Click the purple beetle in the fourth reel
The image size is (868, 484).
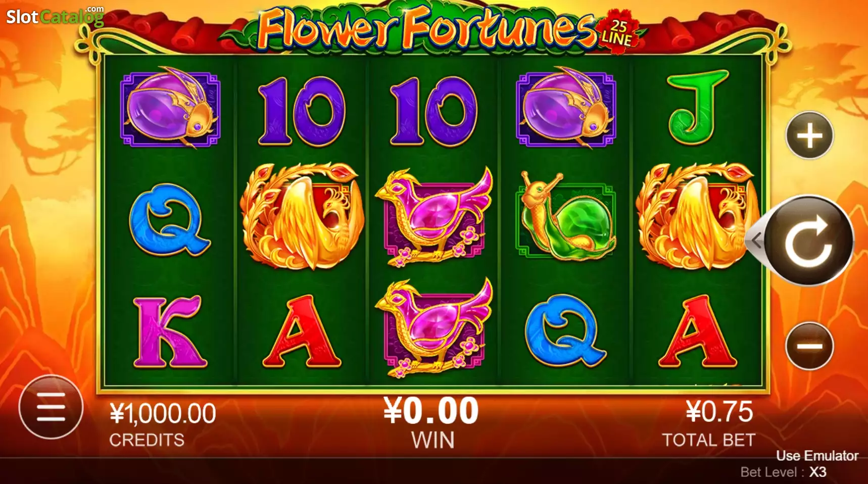coord(566,108)
